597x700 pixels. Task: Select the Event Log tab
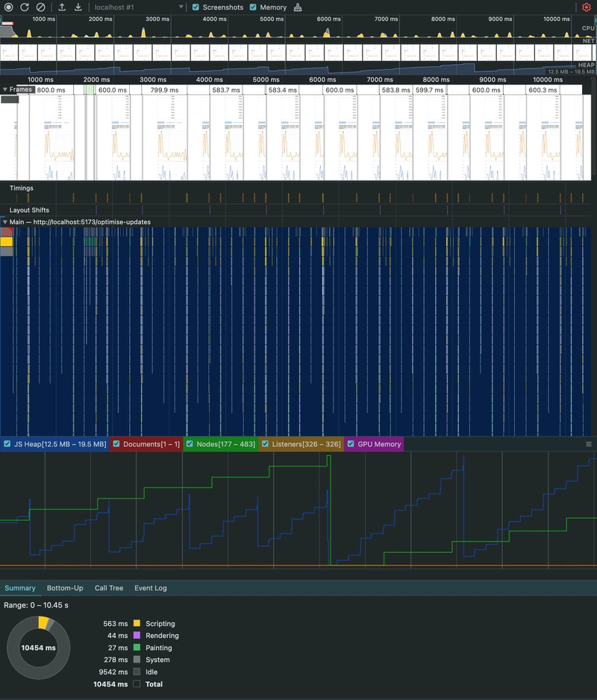151,588
